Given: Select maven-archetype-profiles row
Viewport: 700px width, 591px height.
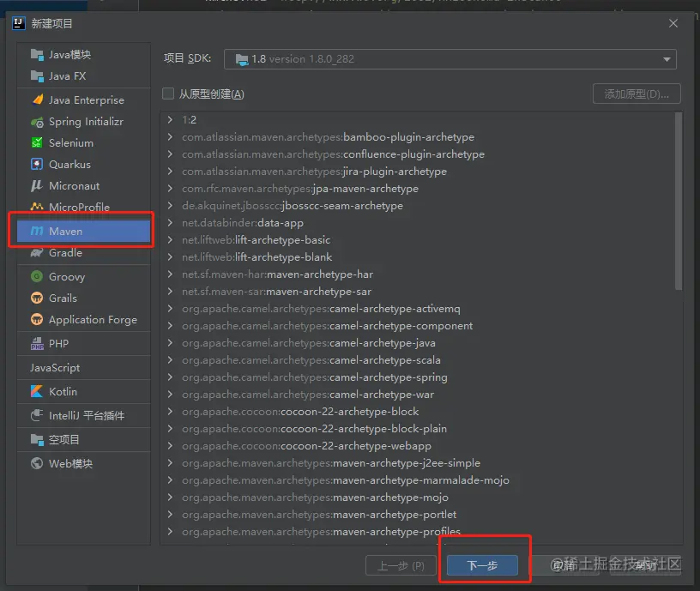Looking at the screenshot, I should tap(418, 532).
